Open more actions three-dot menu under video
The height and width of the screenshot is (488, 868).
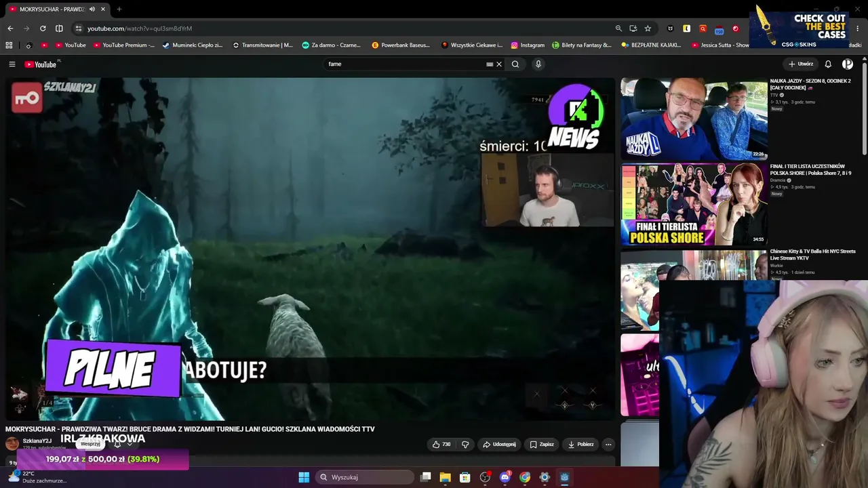[608, 445]
